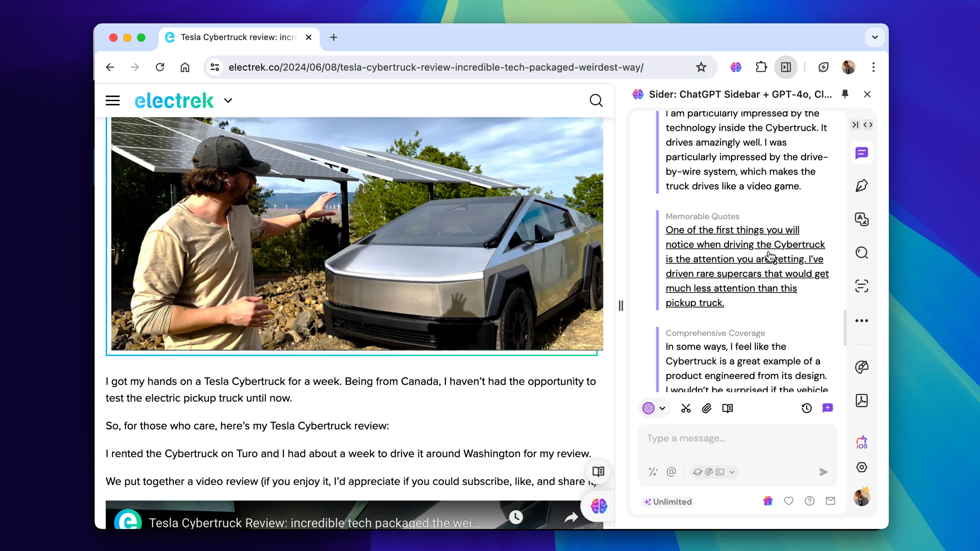Toggle Chrome side panel button
Image resolution: width=980 pixels, height=551 pixels.
[x=786, y=67]
